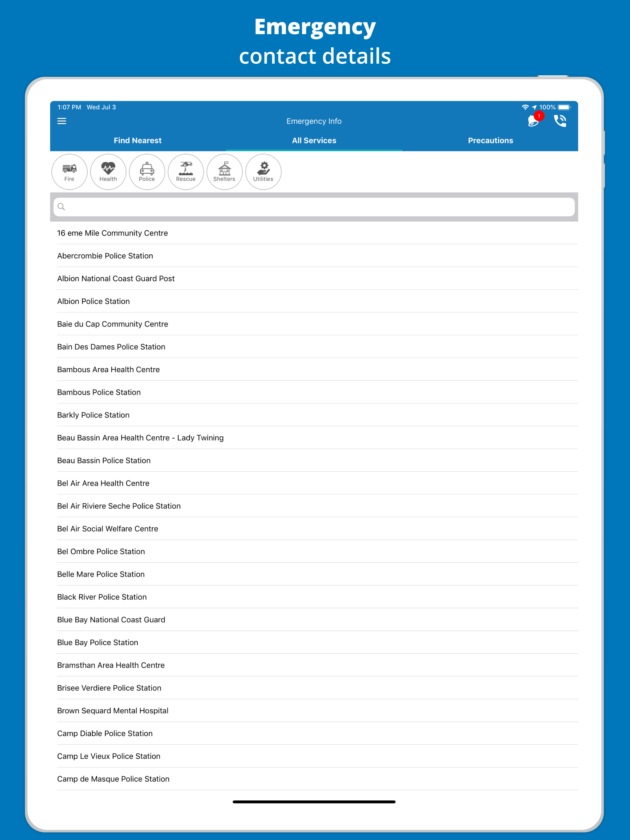Focus the services search field
This screenshot has width=630, height=840.
(314, 207)
